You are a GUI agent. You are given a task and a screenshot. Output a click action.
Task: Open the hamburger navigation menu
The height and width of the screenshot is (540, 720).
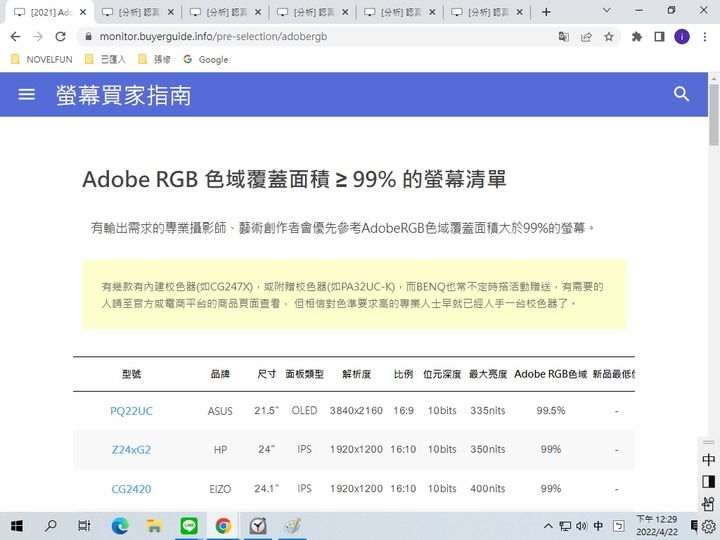pos(26,94)
